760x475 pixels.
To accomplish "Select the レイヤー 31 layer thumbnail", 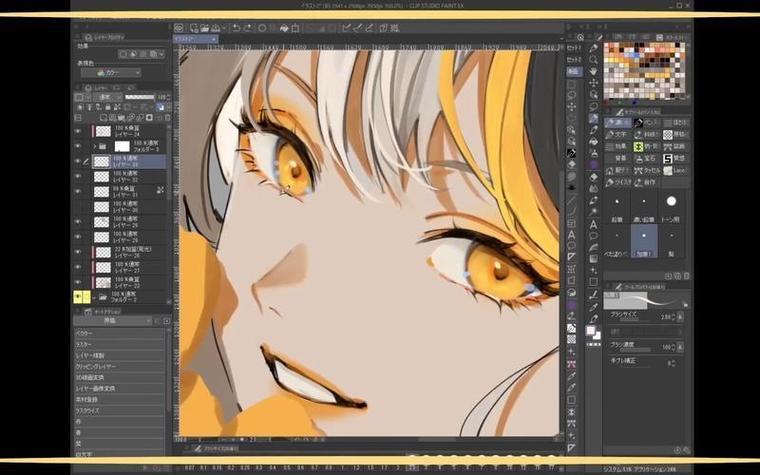I will pos(101,194).
